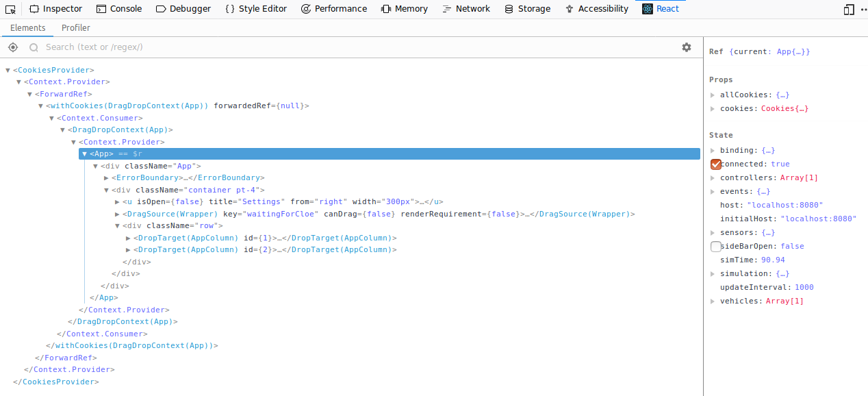Select the React devtools tab
This screenshot has width=868, height=396.
661,9
